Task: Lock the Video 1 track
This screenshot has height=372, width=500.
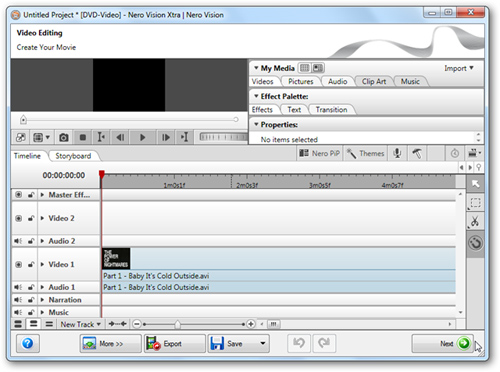Action: 31,265
